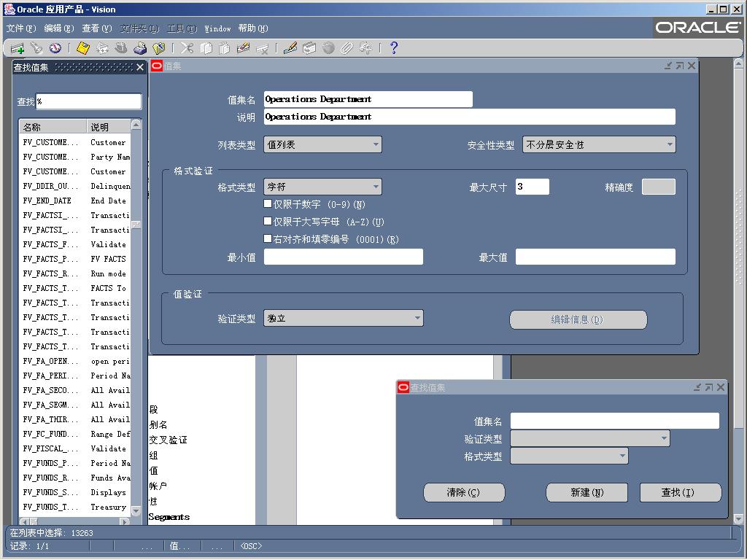Click the 说明 description field
The width and height of the screenshot is (747, 560).
[470, 117]
